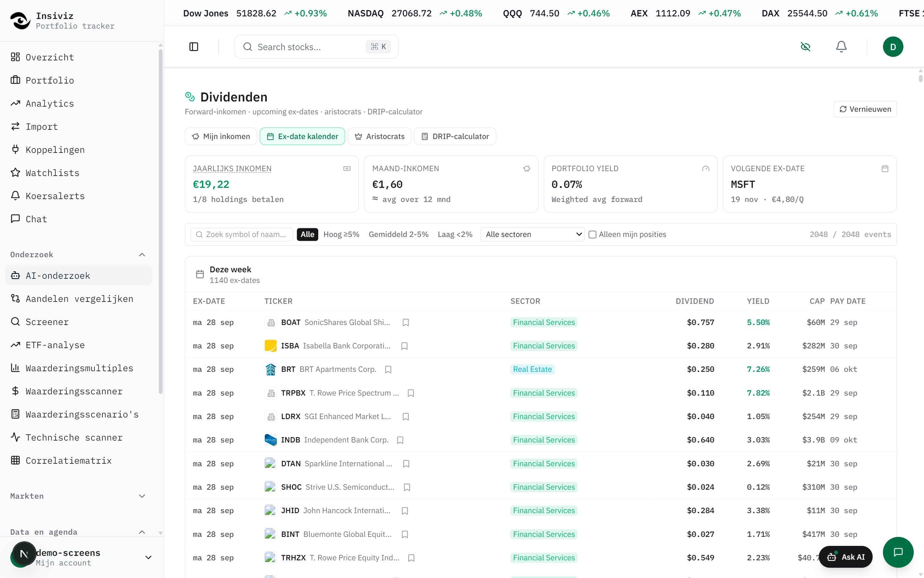Enable Alleen mijn posities checkbox

[592, 234]
